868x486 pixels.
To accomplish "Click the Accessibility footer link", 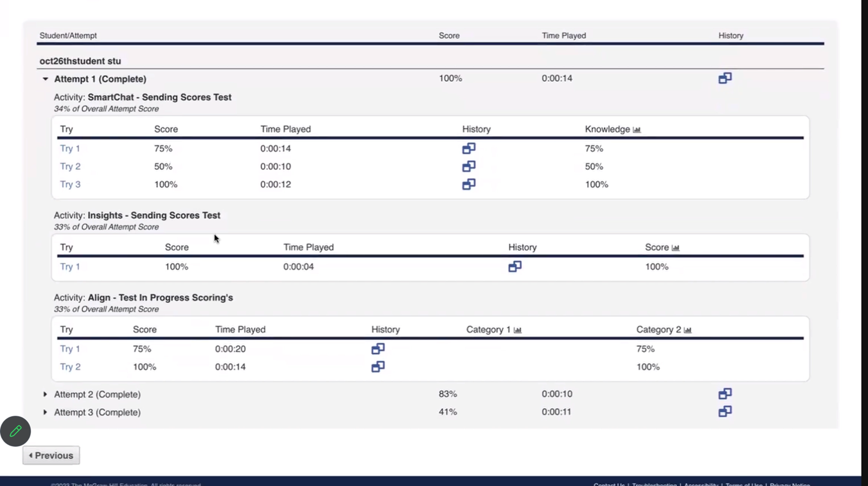I will tap(701, 484).
